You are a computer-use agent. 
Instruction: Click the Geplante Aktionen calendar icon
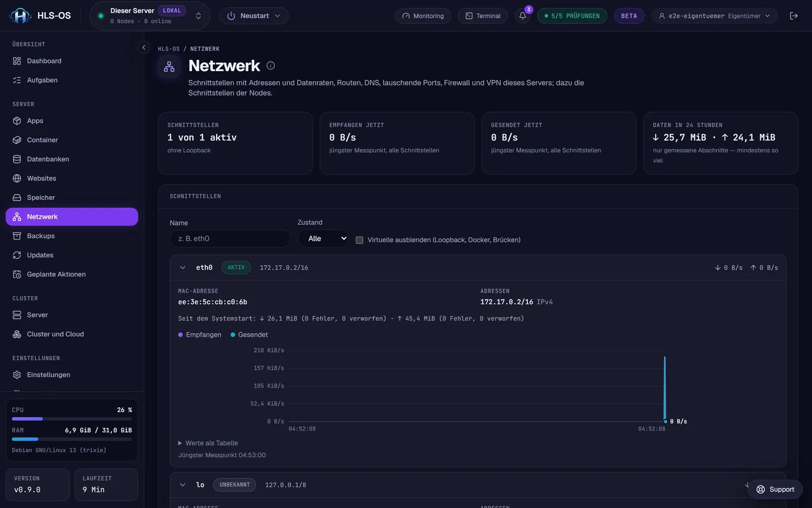coord(17,274)
